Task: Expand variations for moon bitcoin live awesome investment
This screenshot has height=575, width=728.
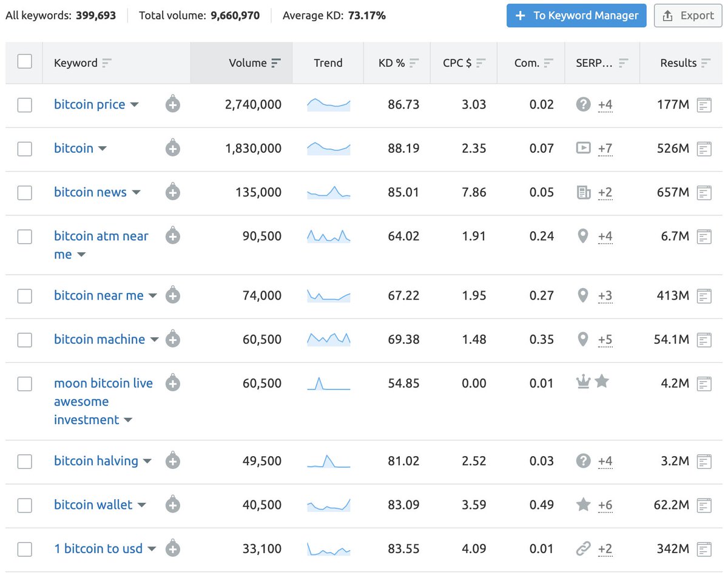Action: 127,420
